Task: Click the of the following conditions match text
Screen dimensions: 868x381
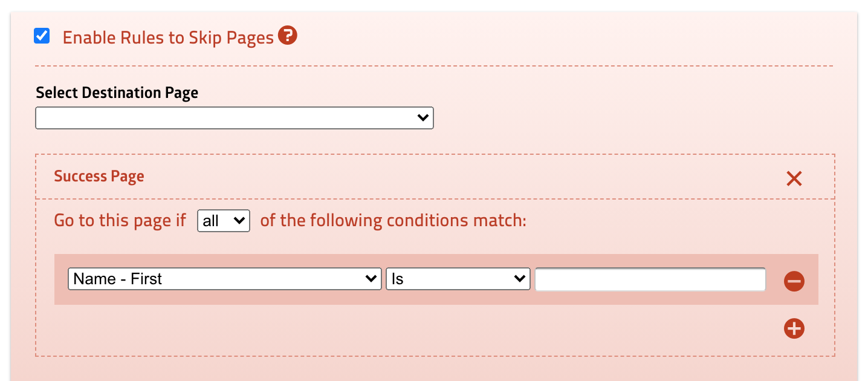Action: click(393, 220)
